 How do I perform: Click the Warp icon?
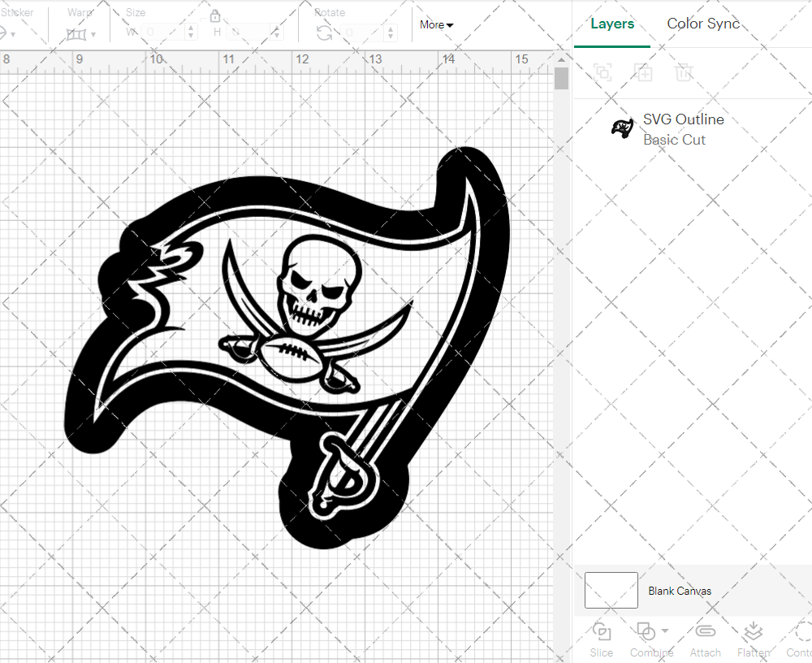[x=76, y=34]
